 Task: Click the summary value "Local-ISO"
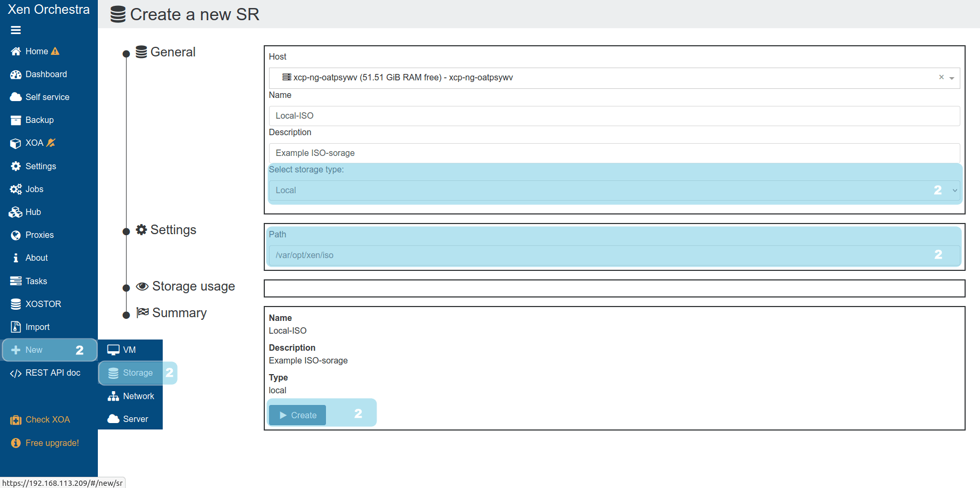288,330
